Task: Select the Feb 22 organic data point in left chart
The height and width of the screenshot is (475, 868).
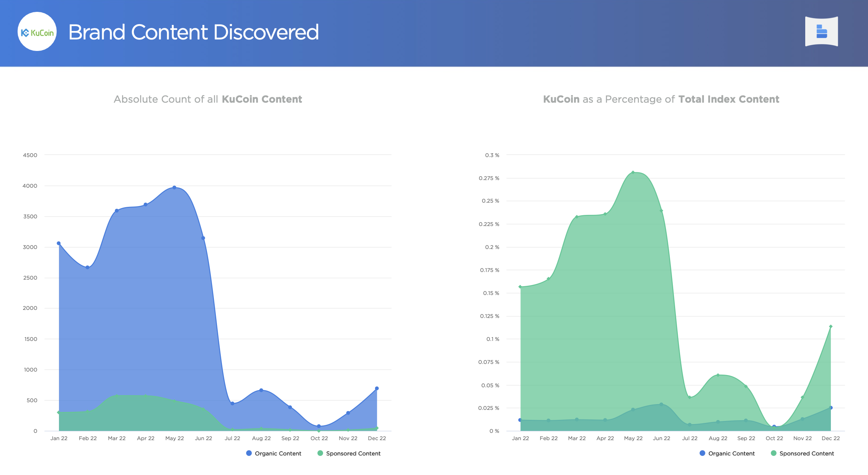Action: [x=88, y=267]
